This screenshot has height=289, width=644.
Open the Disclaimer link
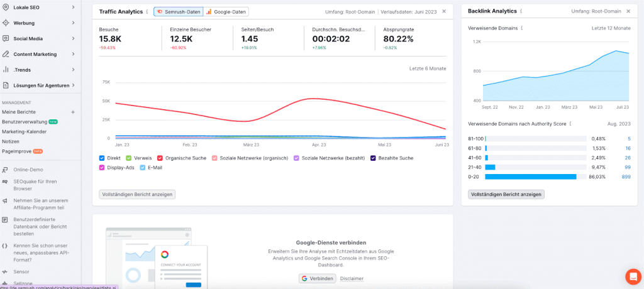pyautogui.click(x=352, y=279)
